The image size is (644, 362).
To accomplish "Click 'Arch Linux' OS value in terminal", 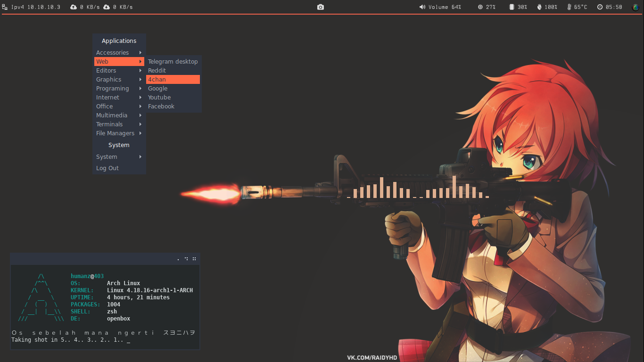I will click(x=124, y=283).
